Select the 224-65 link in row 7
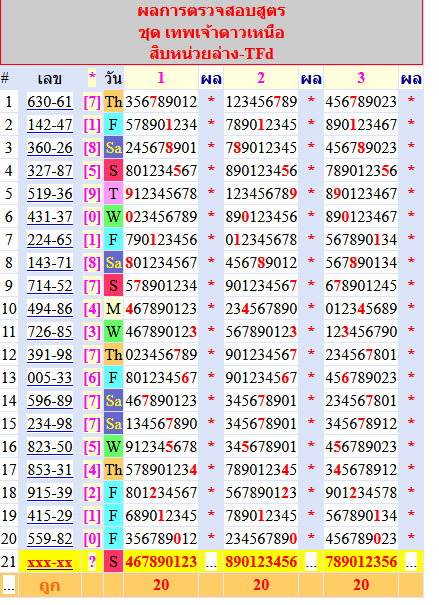Image resolution: width=439 pixels, height=605 pixels. pyautogui.click(x=50, y=240)
